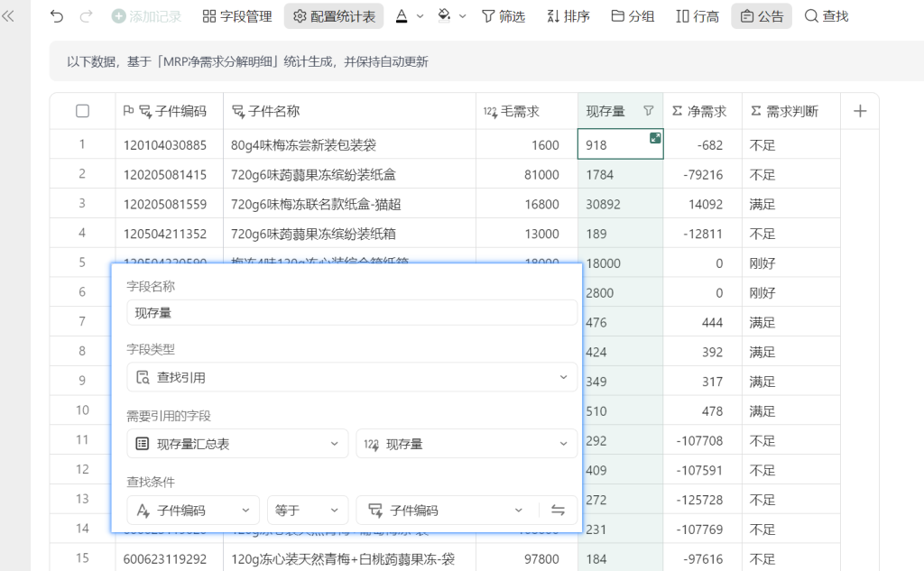Select 净需求 cell -125728

(702, 500)
